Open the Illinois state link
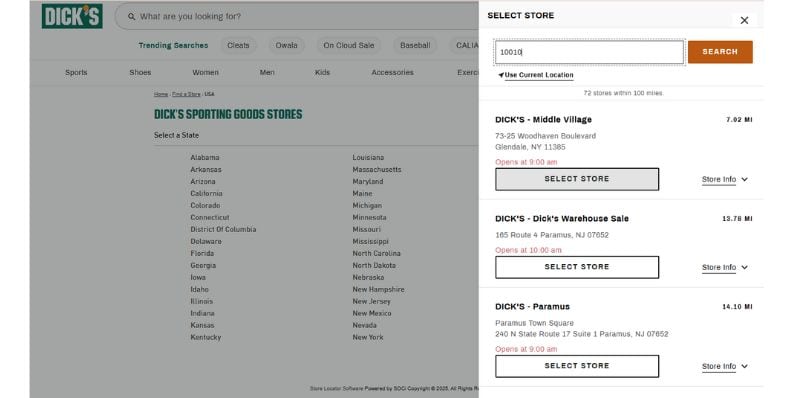 [202, 301]
